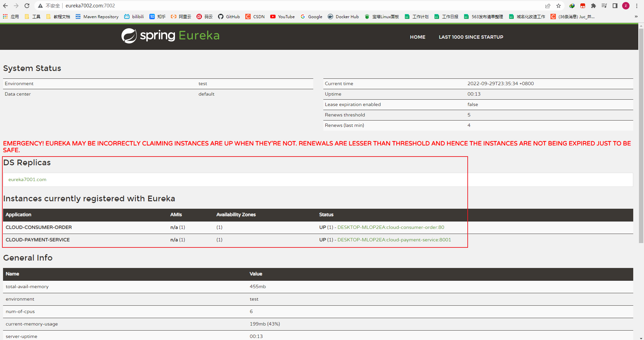Open the 码云 bookmark
Screen dimensions: 644x340
[205, 16]
